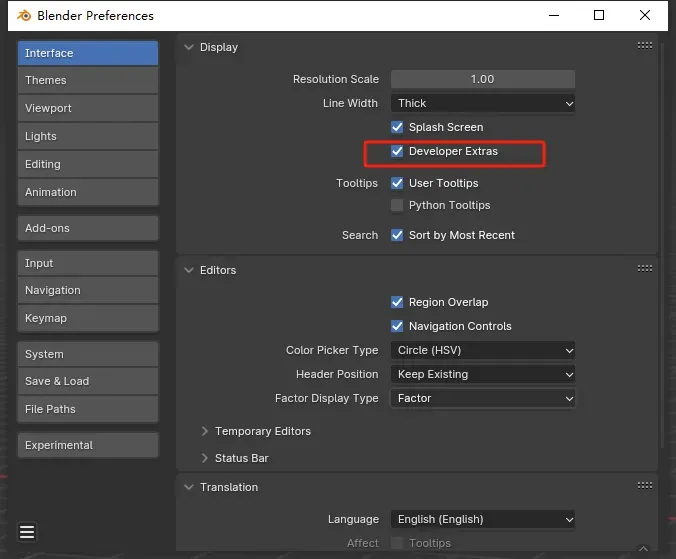
Task: Open the Language dropdown
Action: coord(483,519)
